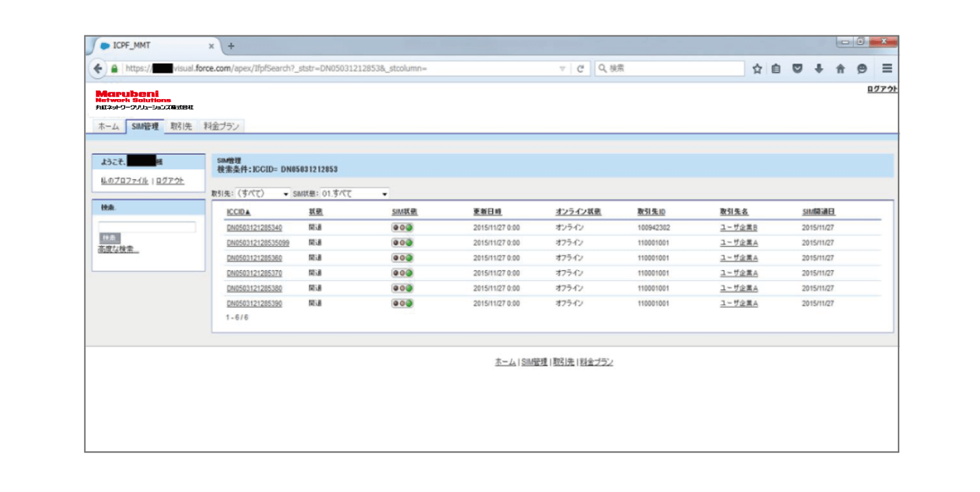This screenshot has height=492, width=980.
Task: Switch to the ホーム tab
Action: tap(108, 127)
